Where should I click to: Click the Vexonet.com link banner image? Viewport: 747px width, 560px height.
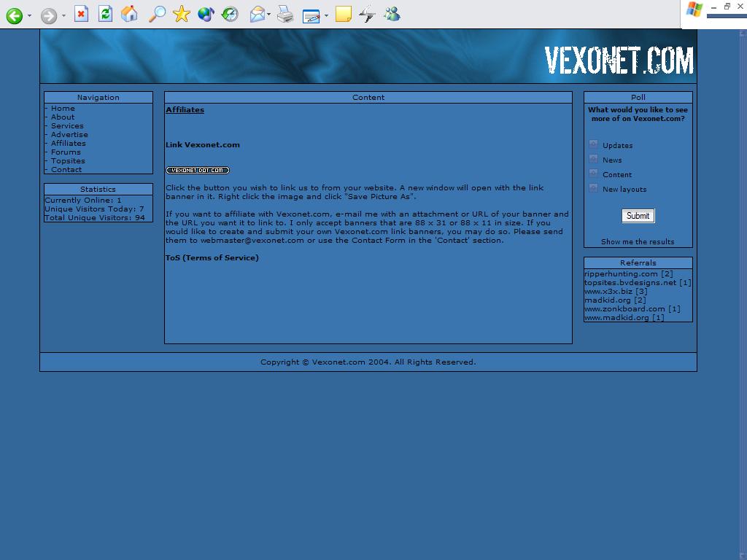198,171
